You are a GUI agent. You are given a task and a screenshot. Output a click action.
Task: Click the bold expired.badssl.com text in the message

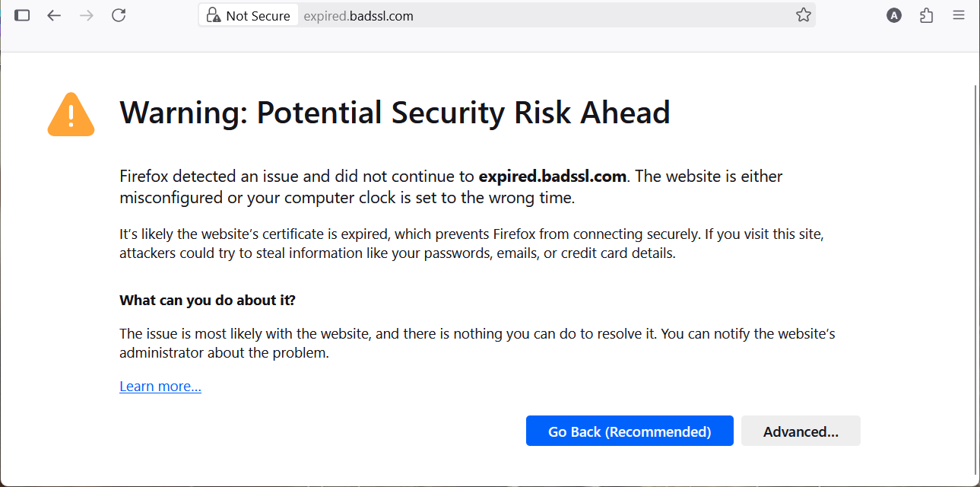click(x=552, y=177)
